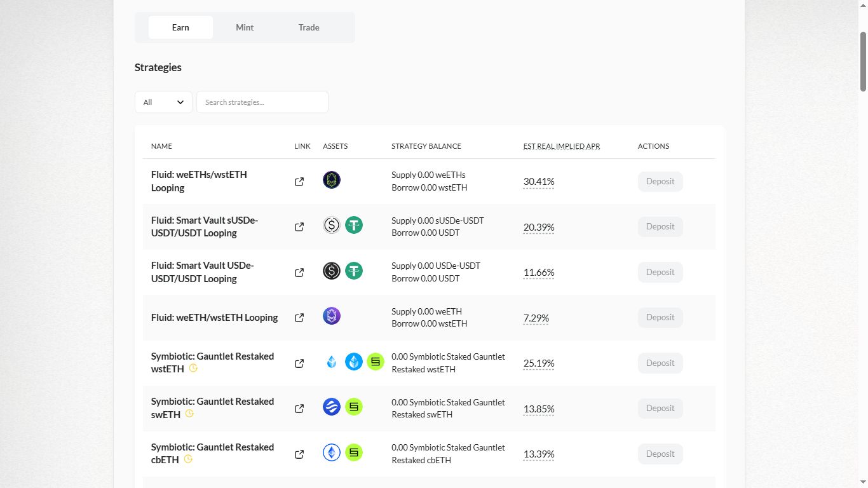This screenshot has height=488, width=868.
Task: Click the USDT icon in Smart Vault USDe-USDT row
Action: [354, 271]
